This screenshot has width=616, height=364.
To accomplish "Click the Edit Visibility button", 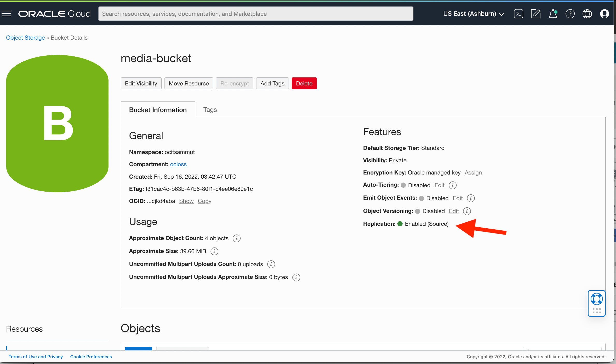I will click(x=141, y=83).
